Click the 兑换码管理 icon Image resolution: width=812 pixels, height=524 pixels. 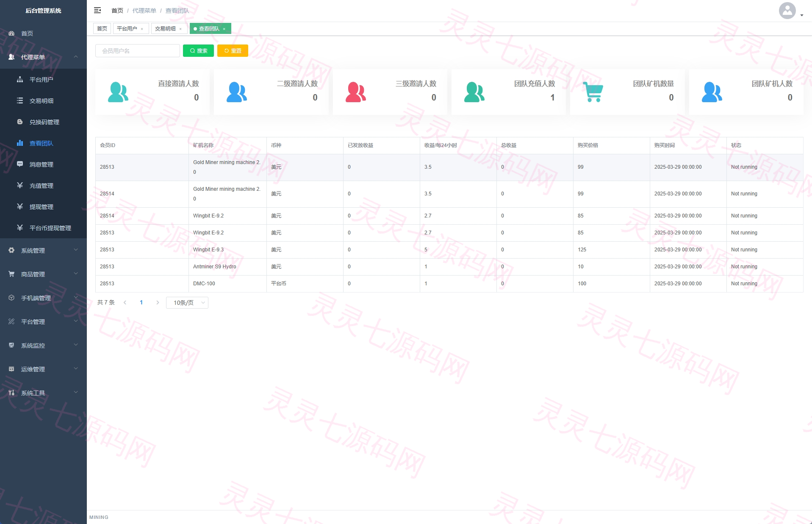click(20, 122)
